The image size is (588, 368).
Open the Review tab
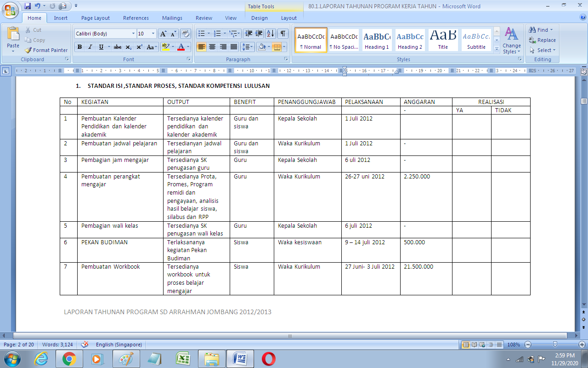point(204,18)
